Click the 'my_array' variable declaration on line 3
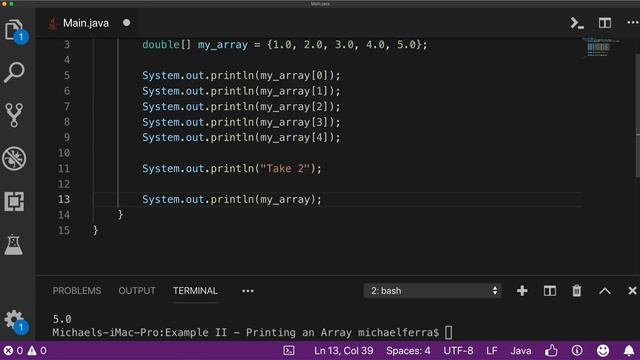The image size is (640, 360). tap(223, 44)
